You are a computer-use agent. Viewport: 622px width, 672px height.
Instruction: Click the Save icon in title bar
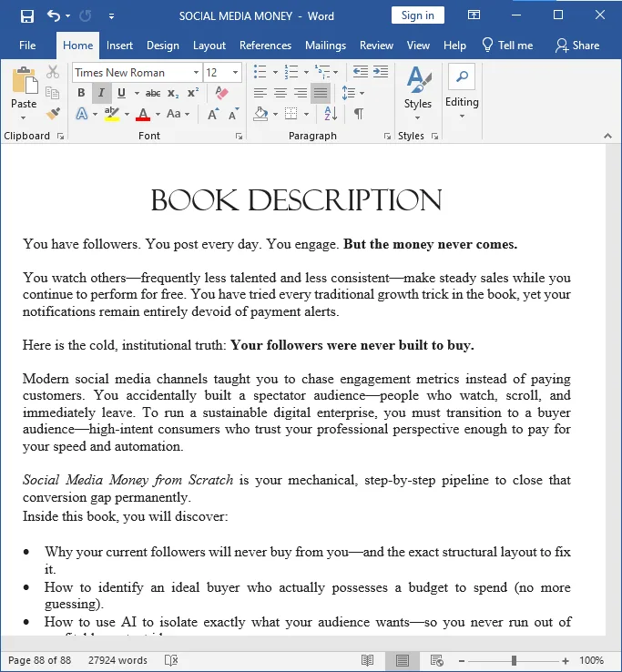(27, 16)
